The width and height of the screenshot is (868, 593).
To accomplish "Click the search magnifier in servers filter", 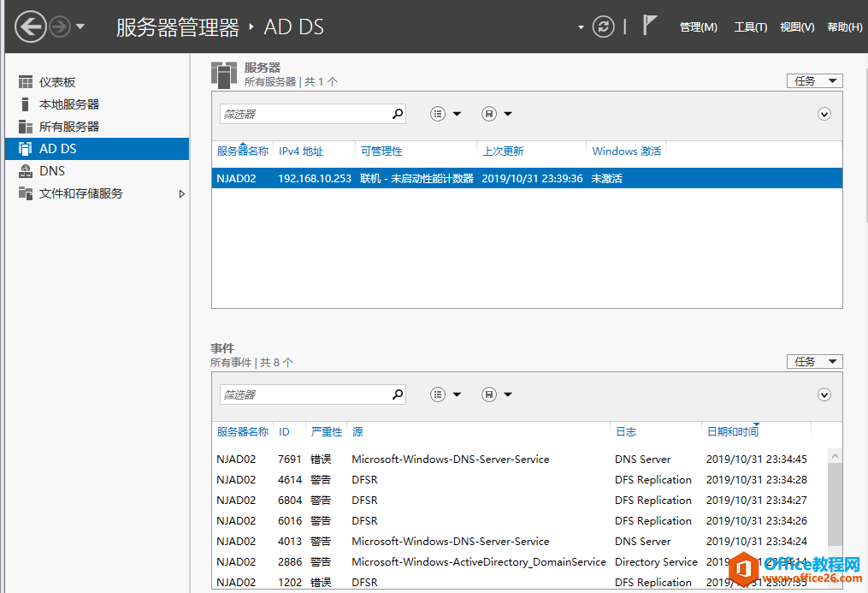I will click(397, 114).
